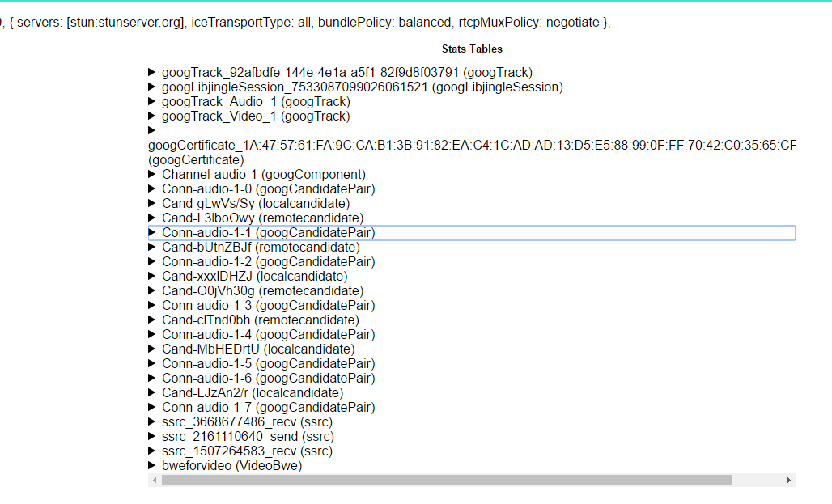This screenshot has width=832, height=504.
Task: Expand ssrc_2161110640_send stats
Action: point(151,436)
